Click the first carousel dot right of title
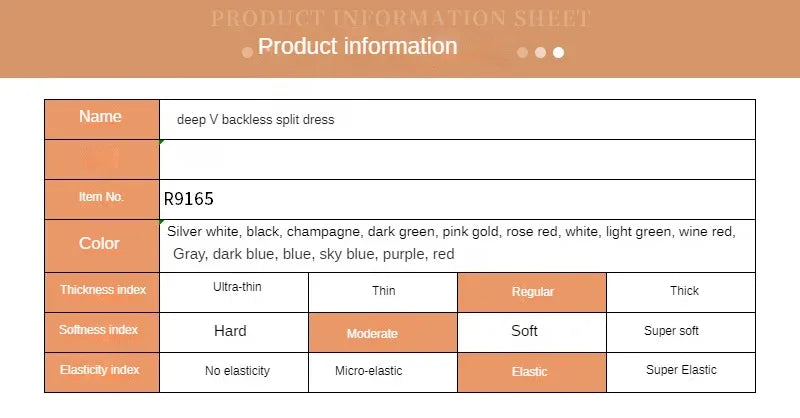The image size is (800, 418). tap(522, 53)
